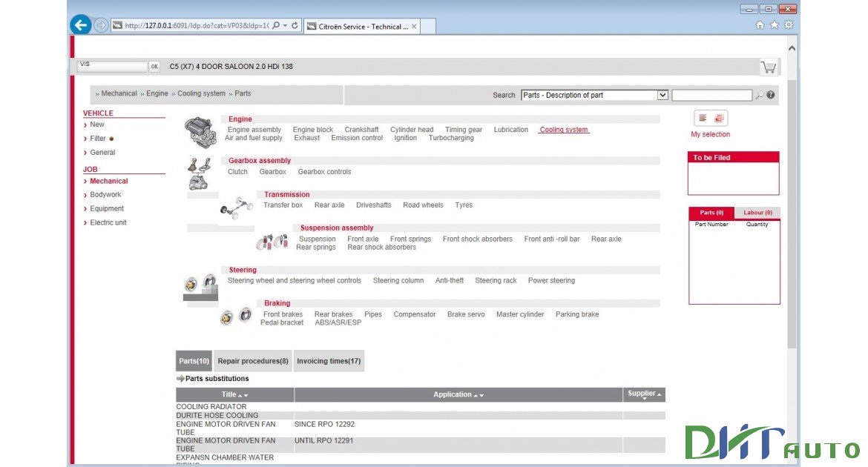Click the search magnifier icon beside search field

click(760, 95)
